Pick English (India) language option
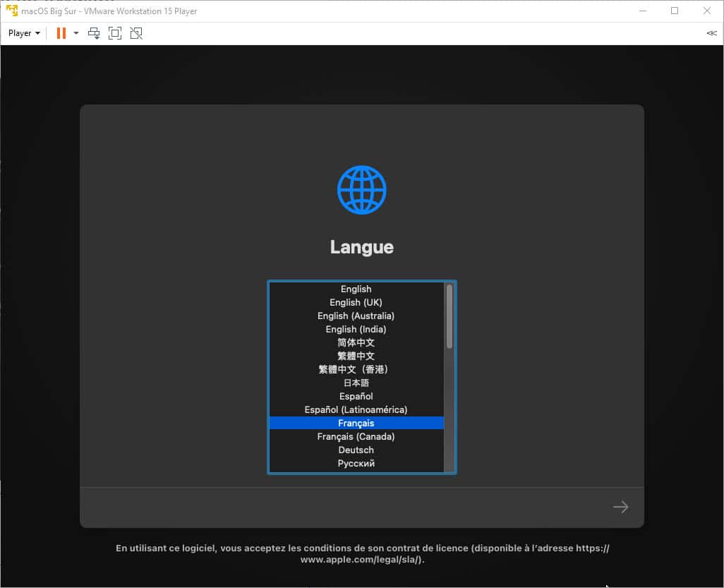The height and width of the screenshot is (588, 724). tap(356, 329)
